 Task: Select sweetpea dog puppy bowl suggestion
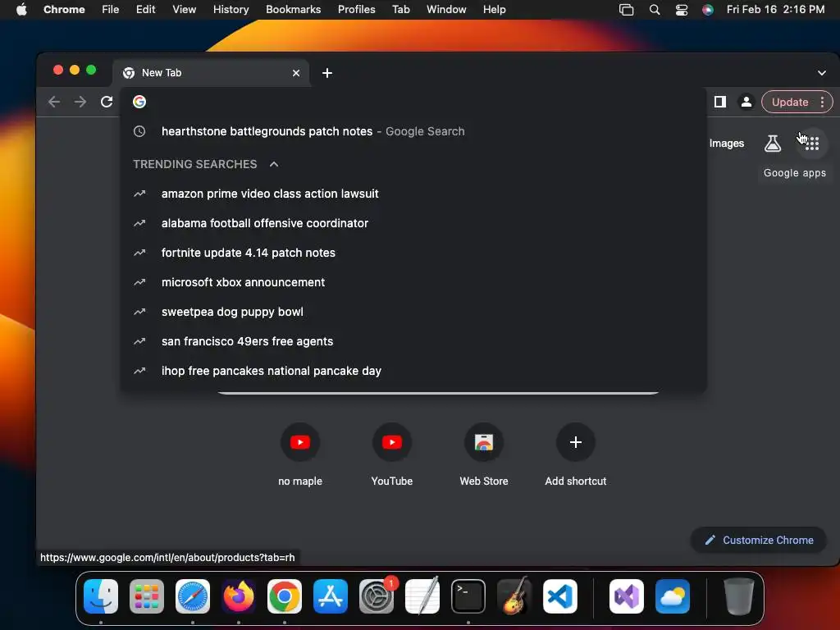pyautogui.click(x=413, y=311)
